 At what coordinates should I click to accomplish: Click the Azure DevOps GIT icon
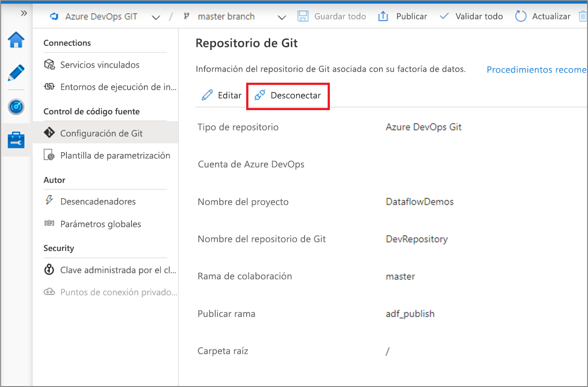point(54,17)
